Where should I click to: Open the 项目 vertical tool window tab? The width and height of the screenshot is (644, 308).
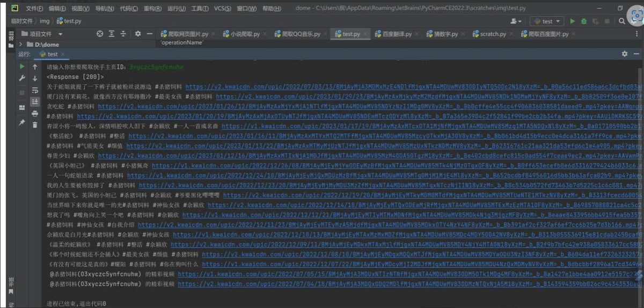tap(11, 40)
